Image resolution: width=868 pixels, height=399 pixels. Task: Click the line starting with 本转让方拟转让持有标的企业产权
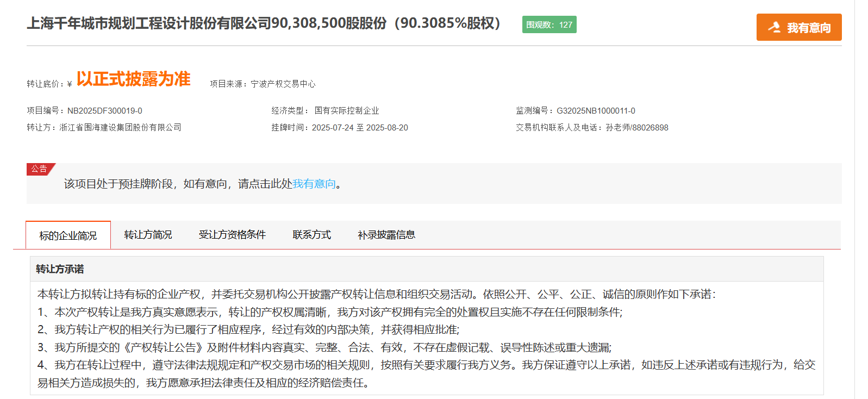pyautogui.click(x=377, y=294)
